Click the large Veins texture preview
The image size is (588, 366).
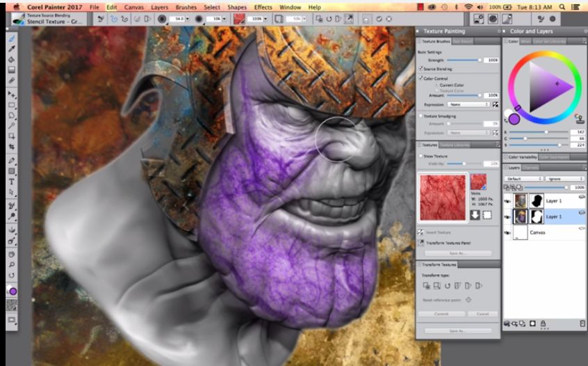443,198
